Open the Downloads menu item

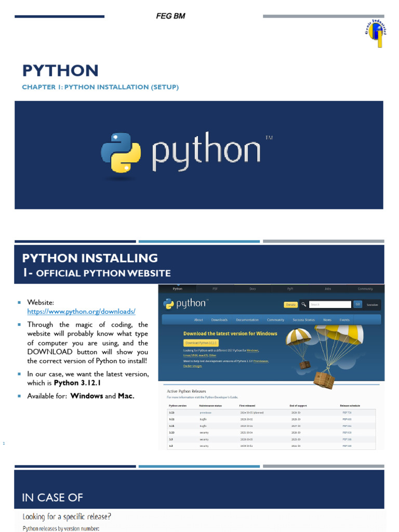pos(219,320)
